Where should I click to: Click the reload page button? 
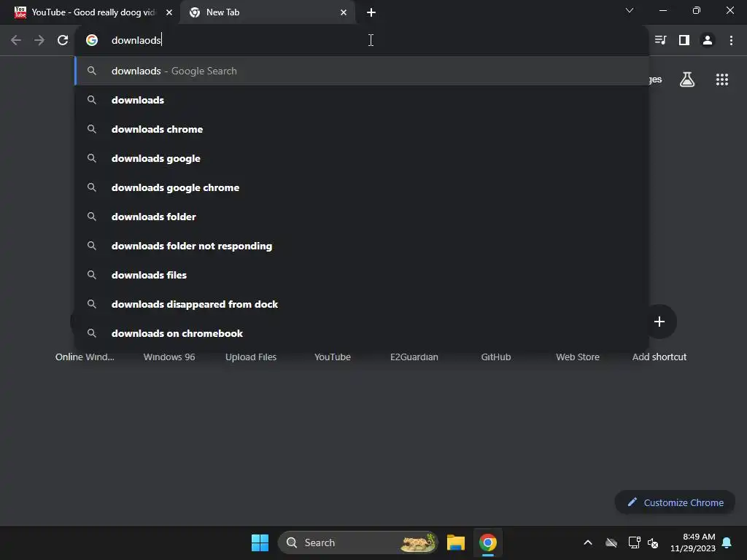pyautogui.click(x=63, y=41)
